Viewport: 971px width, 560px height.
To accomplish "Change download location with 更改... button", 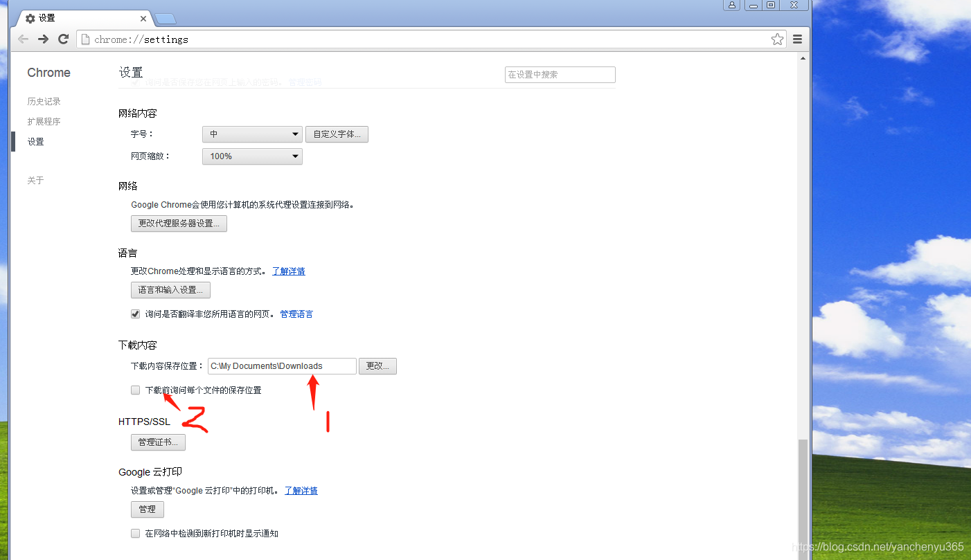I will point(377,366).
